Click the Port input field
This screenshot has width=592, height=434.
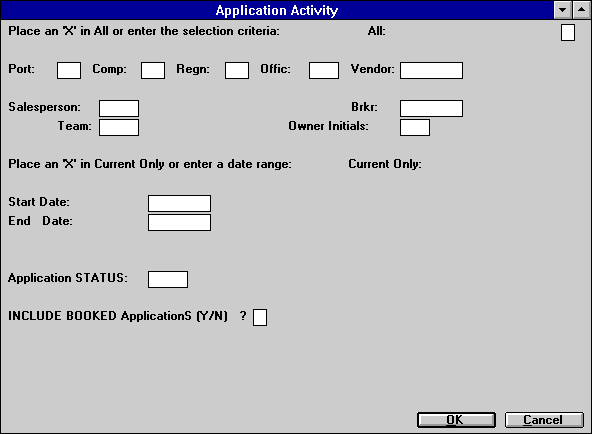(x=69, y=71)
